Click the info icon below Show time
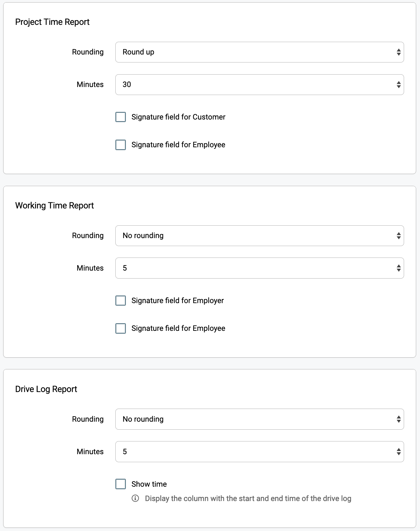The height and width of the screenshot is (531, 420). pos(135,498)
